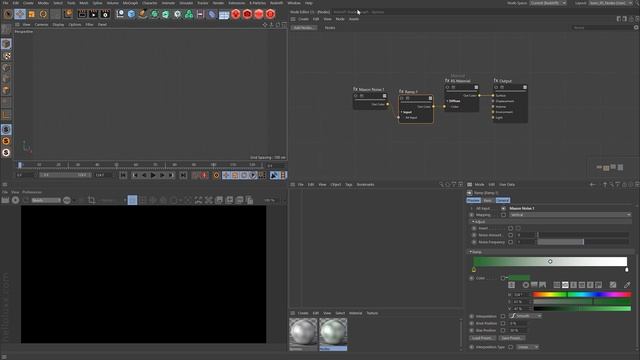Click the green color swatch beside Color
Screen dimensions: 640x360
point(519,278)
